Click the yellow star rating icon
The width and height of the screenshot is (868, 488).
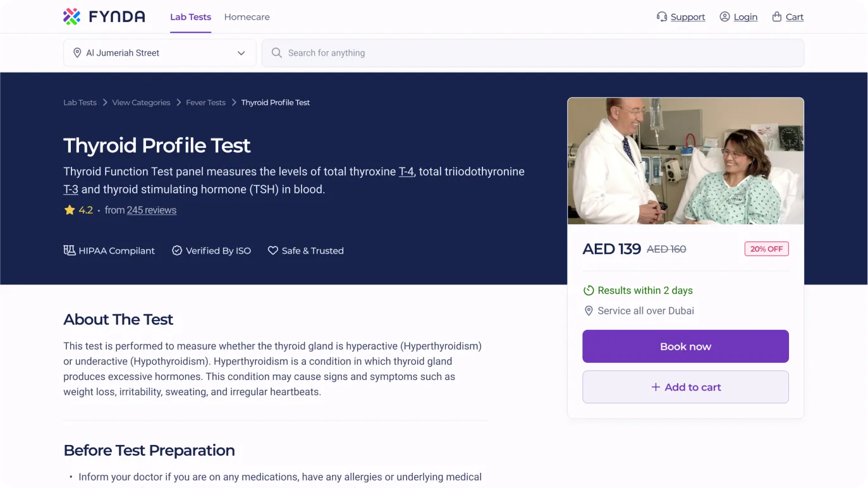click(x=70, y=210)
